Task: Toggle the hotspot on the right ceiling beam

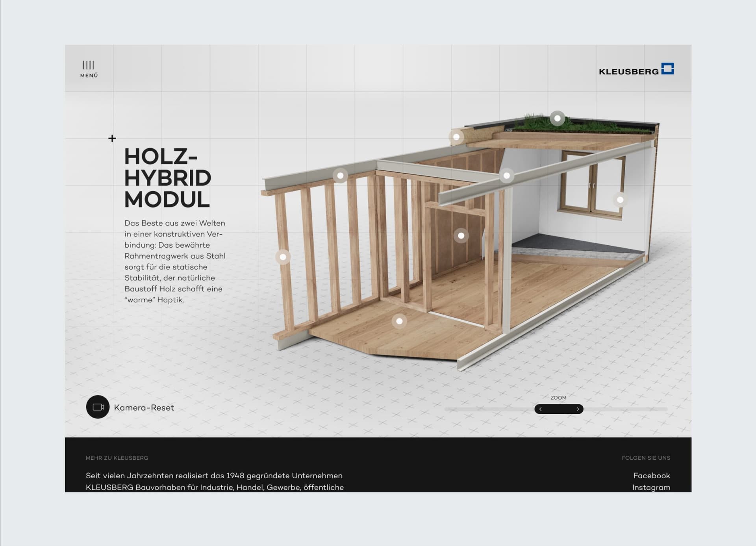Action: (x=507, y=176)
